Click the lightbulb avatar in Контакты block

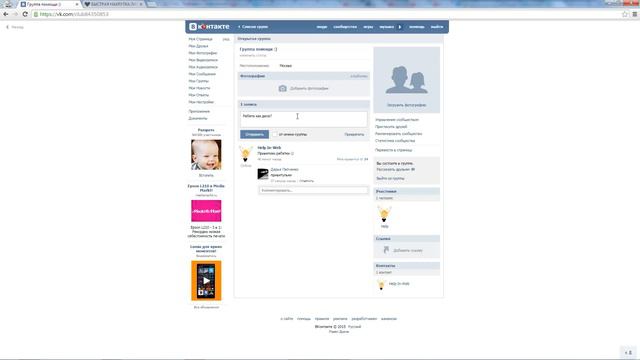click(x=381, y=284)
